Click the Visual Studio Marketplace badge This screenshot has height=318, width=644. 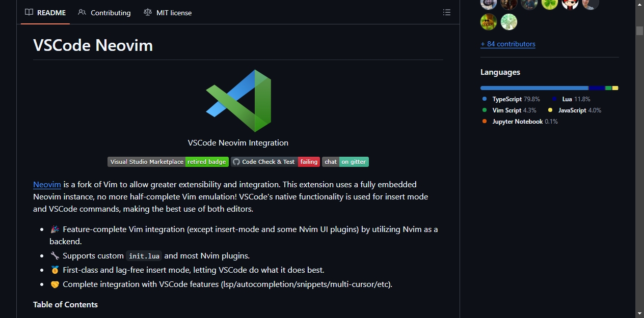pos(168,162)
